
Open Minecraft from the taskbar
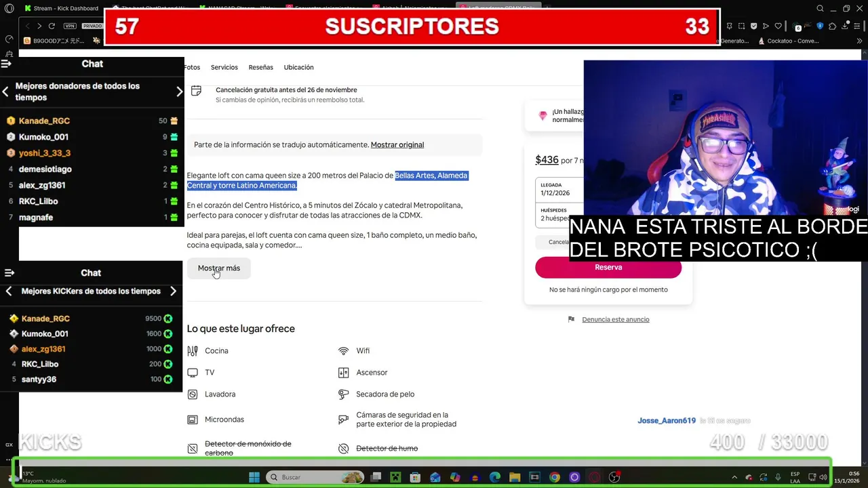coord(395,477)
